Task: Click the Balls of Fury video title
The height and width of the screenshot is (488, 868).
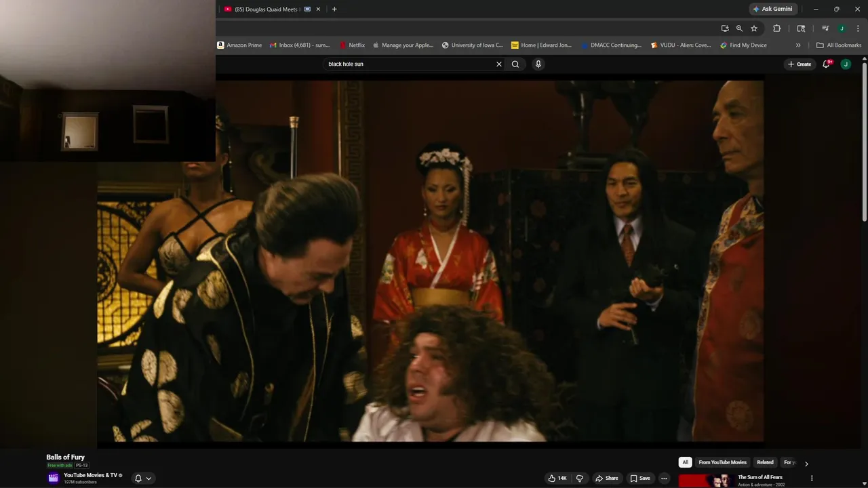Action: [66, 457]
